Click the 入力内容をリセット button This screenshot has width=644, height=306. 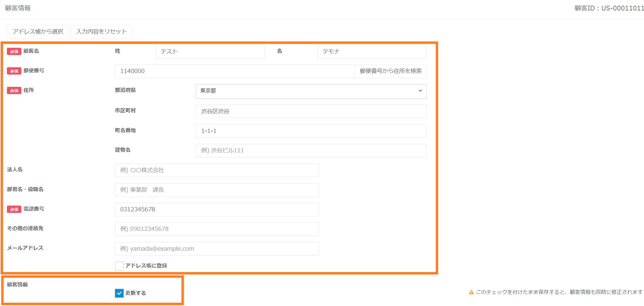tap(102, 32)
